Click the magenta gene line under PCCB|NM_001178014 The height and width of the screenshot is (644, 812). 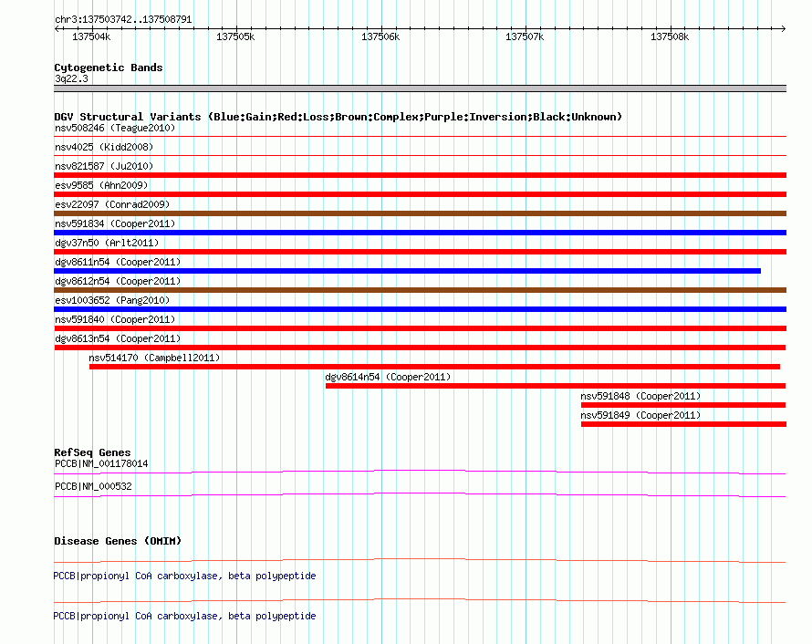tap(420, 472)
